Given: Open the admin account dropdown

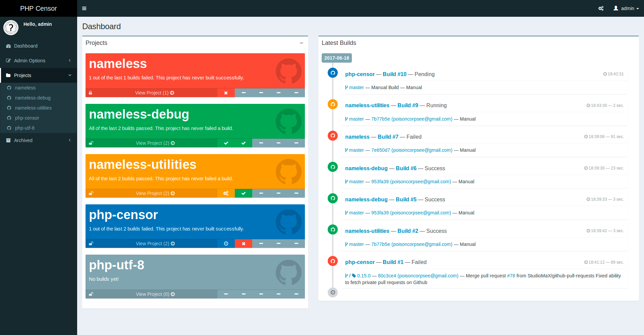Looking at the screenshot, I should click(x=626, y=8).
